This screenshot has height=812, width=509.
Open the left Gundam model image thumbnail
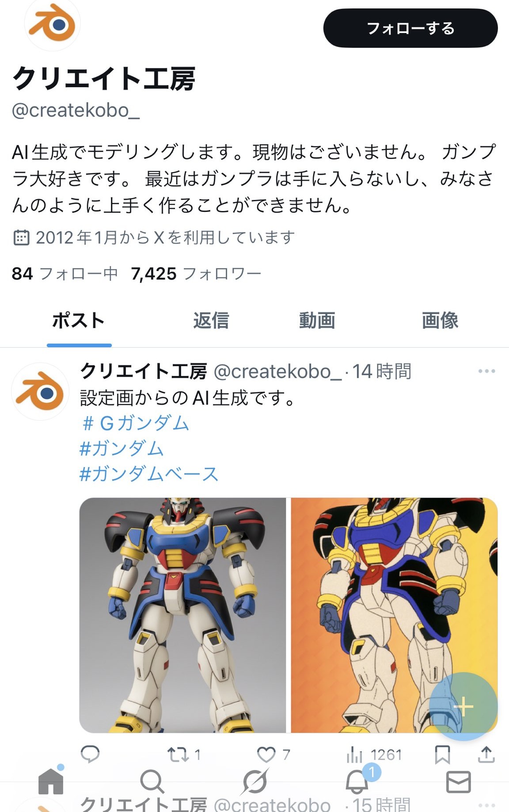182,615
